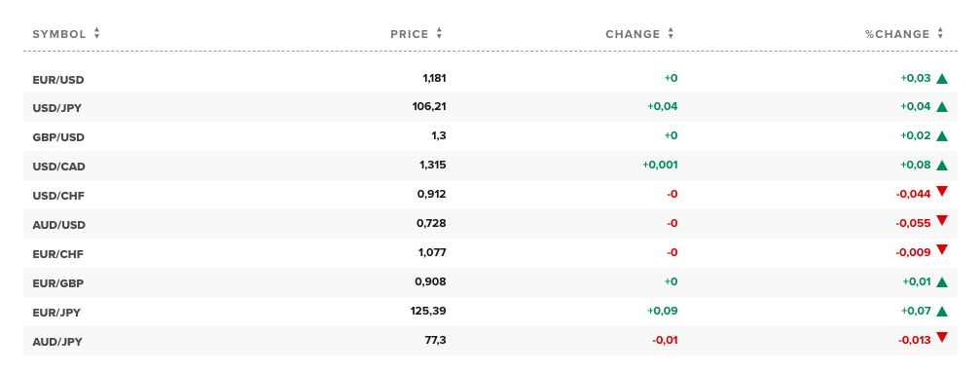
Task: Open the USD/JPY currency pair
Action: click(56, 108)
